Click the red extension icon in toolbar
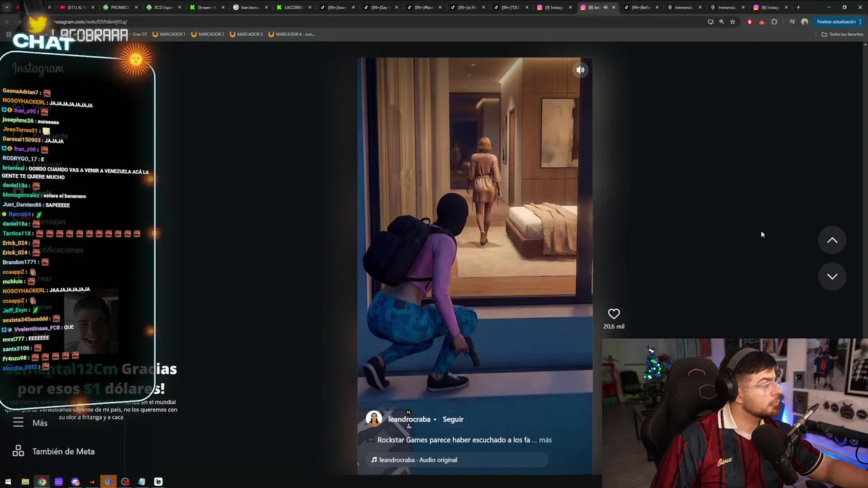The width and height of the screenshot is (868, 488). pyautogui.click(x=749, y=22)
